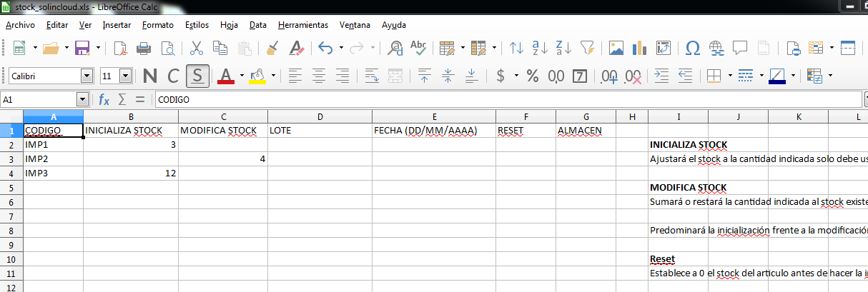Toggle Freeze Rows and Columns
The width and height of the screenshot is (868, 292).
(x=816, y=49)
